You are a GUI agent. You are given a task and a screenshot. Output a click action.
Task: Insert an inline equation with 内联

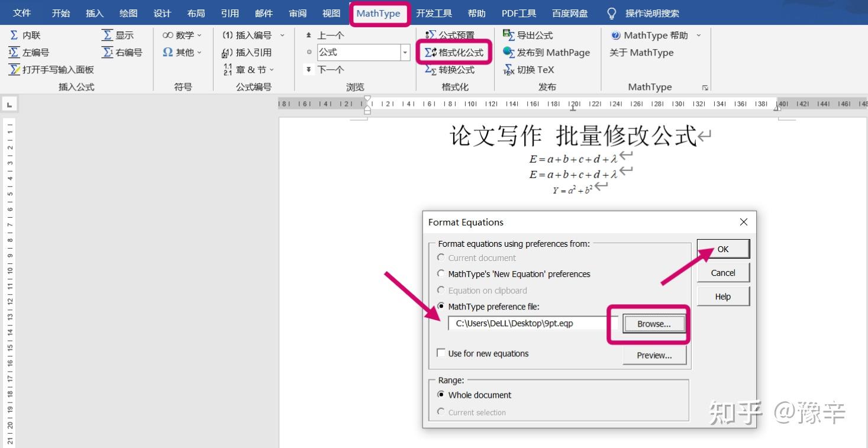25,36
